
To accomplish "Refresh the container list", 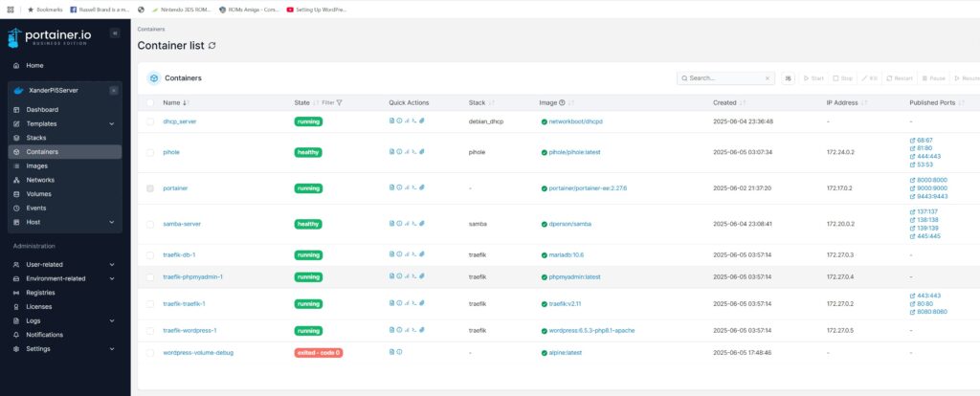I will coord(212,46).
